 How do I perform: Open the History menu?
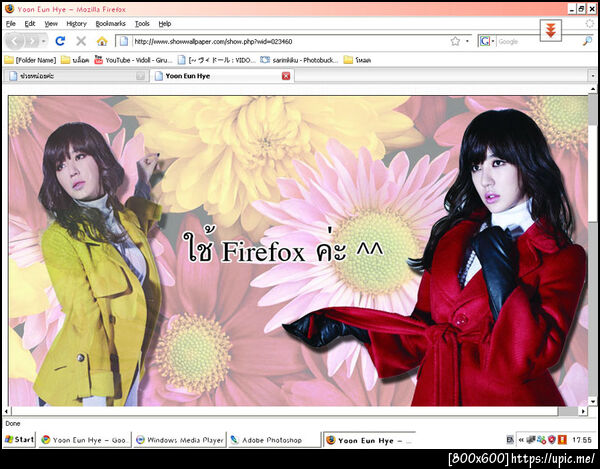[x=77, y=24]
